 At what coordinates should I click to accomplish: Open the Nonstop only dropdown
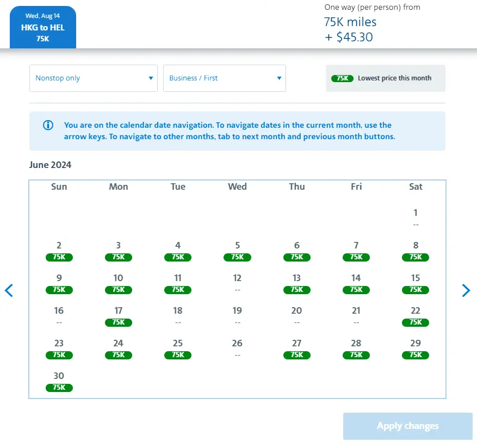(94, 78)
